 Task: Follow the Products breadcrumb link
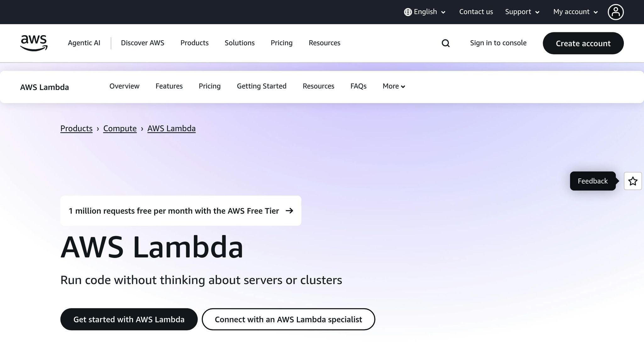tap(76, 129)
